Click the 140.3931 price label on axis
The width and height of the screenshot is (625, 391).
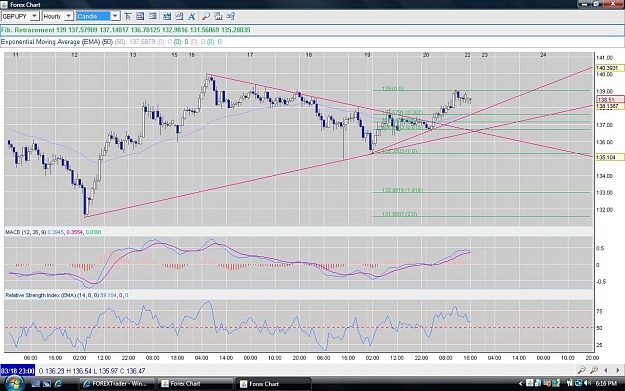(609, 68)
